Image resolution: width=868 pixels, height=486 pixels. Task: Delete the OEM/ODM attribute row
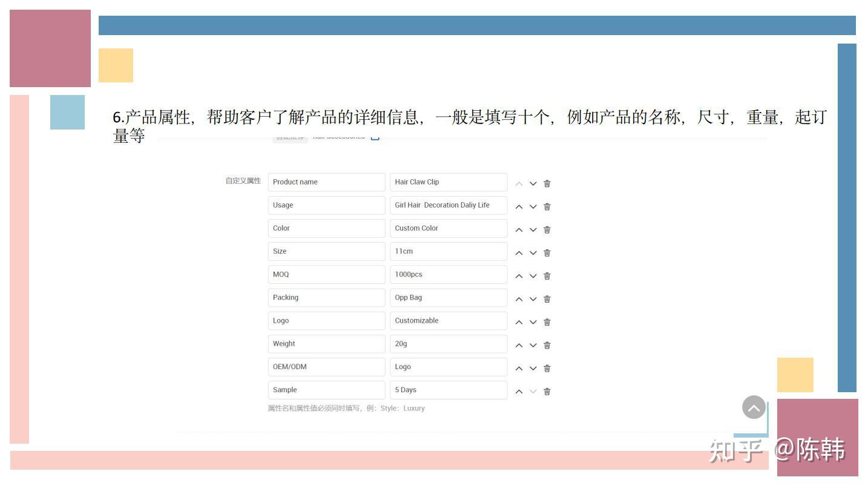pyautogui.click(x=547, y=368)
